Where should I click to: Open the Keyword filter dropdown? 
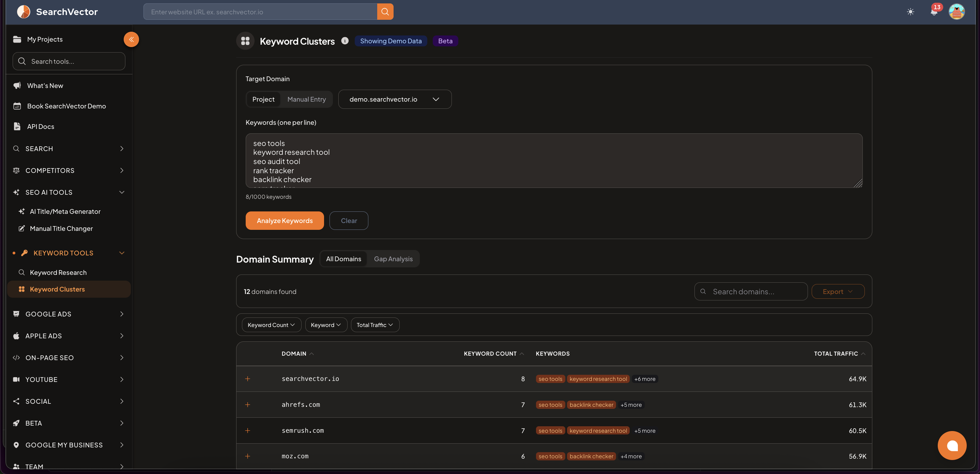click(x=326, y=325)
